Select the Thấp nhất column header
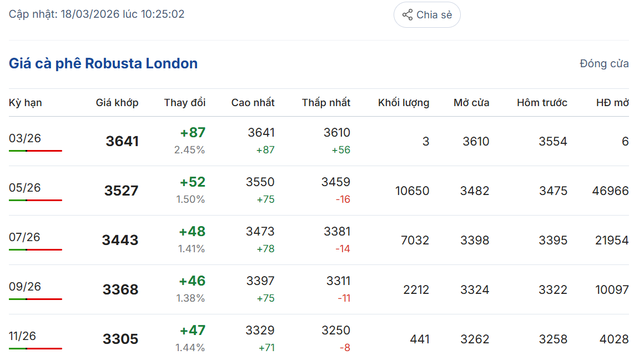 point(326,102)
